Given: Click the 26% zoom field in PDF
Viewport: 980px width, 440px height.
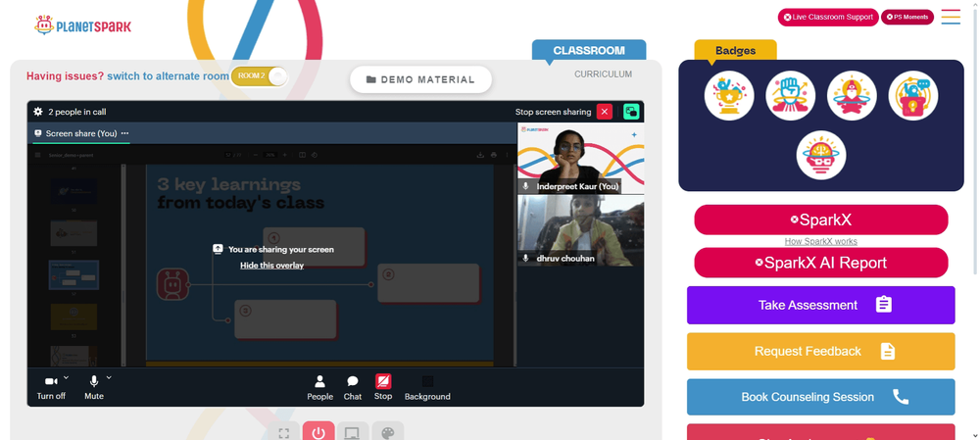Looking at the screenshot, I should (x=270, y=155).
